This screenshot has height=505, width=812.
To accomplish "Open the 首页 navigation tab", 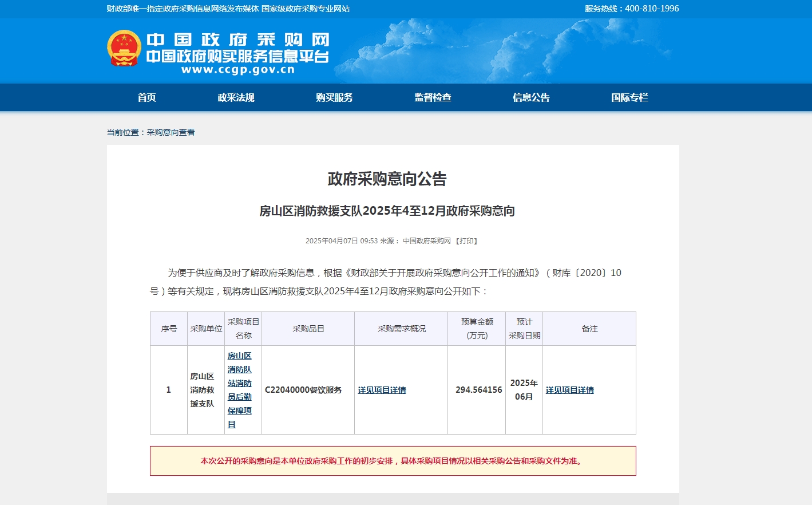I will point(146,97).
